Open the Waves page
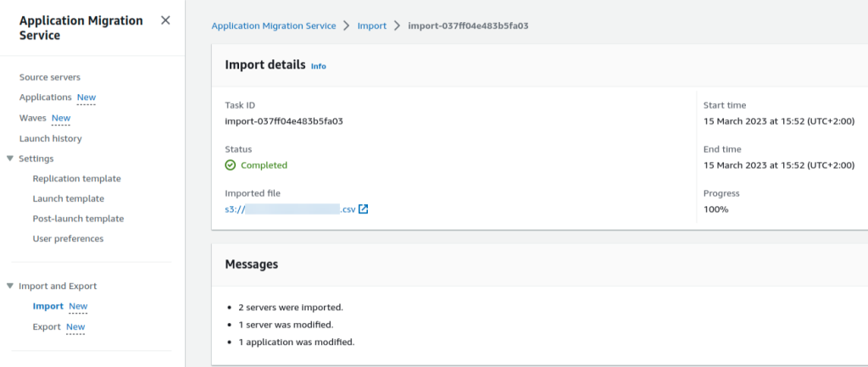This screenshot has width=868, height=367. pyautogui.click(x=33, y=118)
